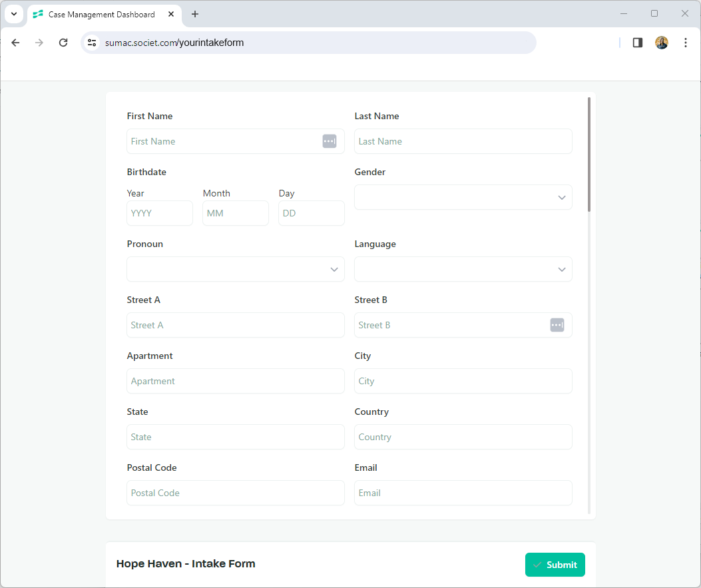Select the Case Management Dashboard tab
The height and width of the screenshot is (588, 701).
click(x=105, y=14)
